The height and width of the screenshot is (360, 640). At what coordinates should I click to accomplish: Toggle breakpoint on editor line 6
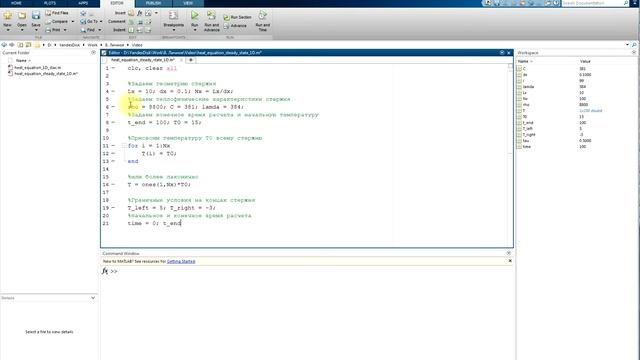(113, 107)
